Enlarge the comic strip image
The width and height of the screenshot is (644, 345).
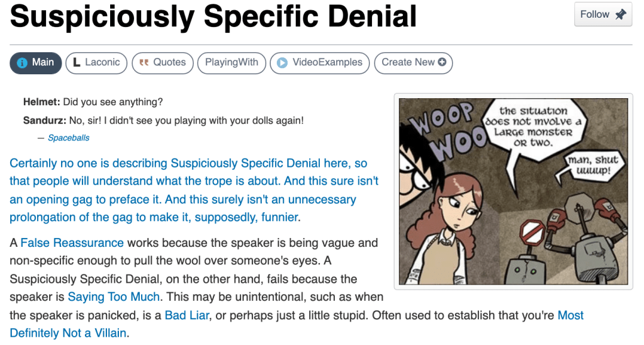[x=513, y=191]
